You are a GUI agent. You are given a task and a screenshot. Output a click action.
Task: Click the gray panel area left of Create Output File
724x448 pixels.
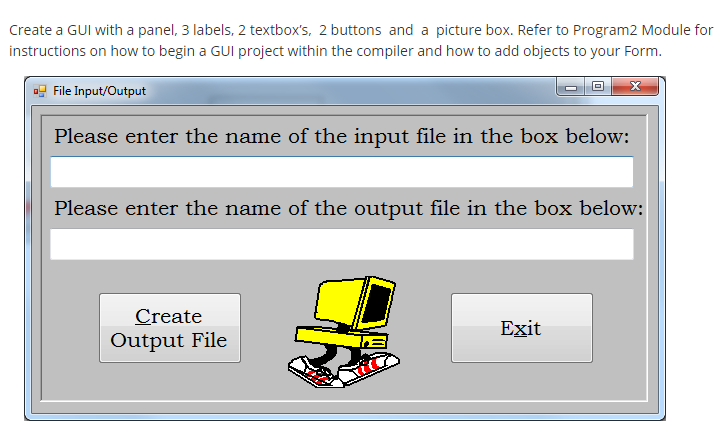point(70,328)
